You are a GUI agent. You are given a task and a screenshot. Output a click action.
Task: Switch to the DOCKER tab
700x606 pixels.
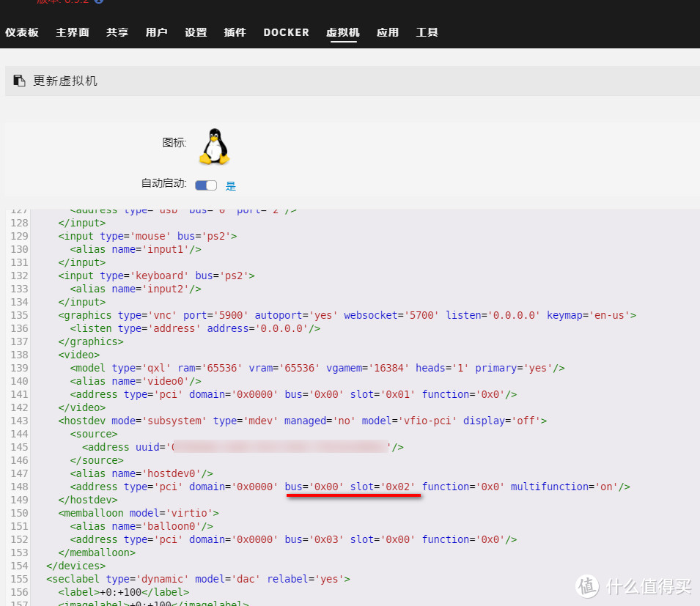[x=286, y=32]
